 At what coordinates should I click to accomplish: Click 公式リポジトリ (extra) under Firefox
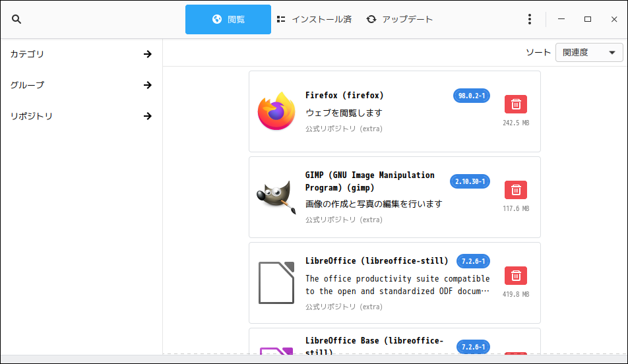tap(344, 129)
